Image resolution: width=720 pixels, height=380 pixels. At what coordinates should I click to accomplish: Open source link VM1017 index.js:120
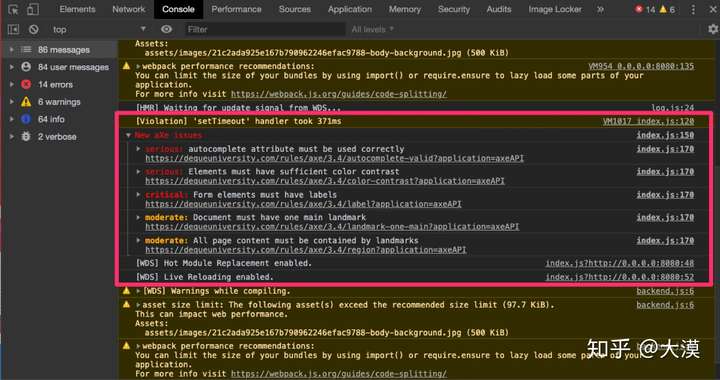tap(648, 121)
